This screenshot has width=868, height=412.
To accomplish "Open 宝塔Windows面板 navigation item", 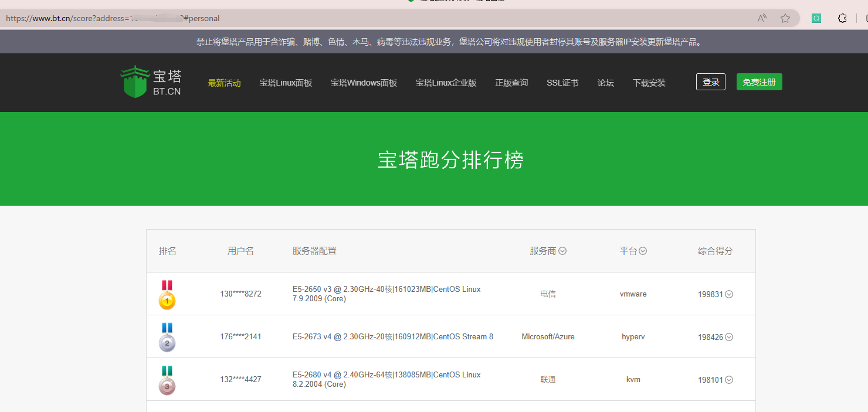I will point(364,83).
